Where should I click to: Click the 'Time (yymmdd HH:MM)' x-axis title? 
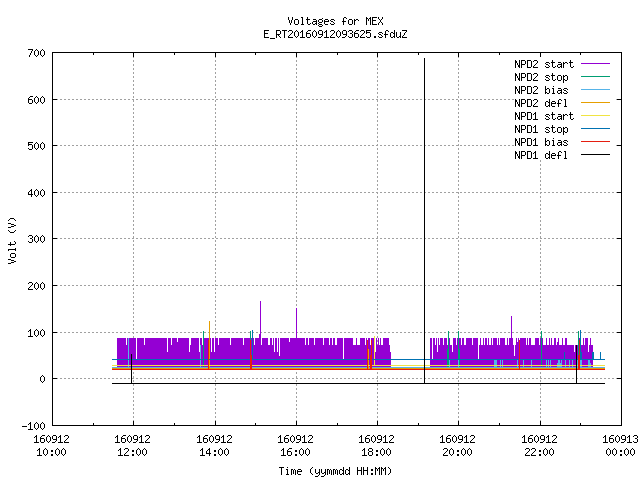pos(335,471)
